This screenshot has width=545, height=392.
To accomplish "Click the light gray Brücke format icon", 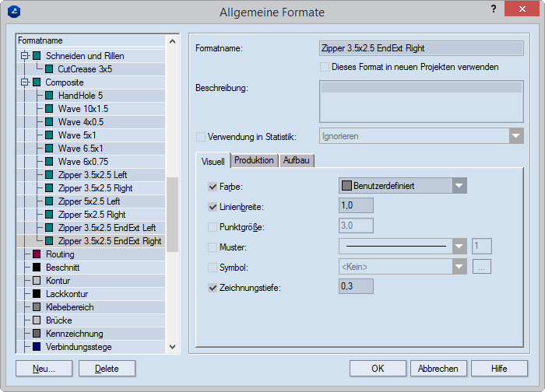I will (37, 320).
